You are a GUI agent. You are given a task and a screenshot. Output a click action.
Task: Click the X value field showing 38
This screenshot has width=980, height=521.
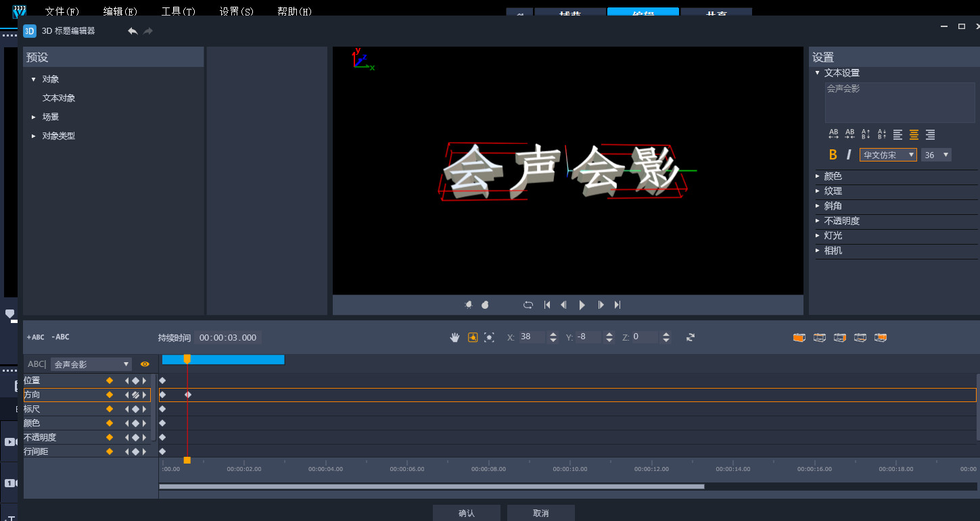(532, 337)
